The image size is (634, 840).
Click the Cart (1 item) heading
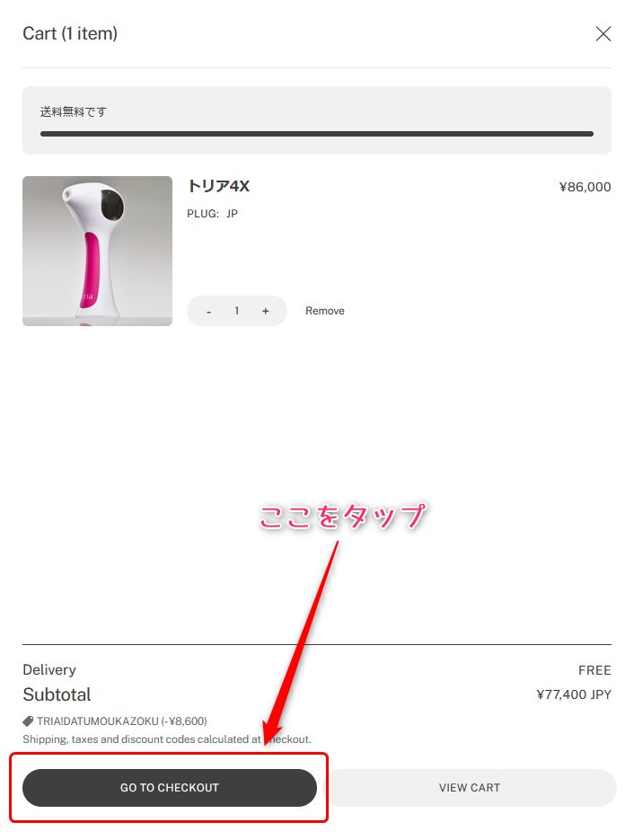click(70, 33)
